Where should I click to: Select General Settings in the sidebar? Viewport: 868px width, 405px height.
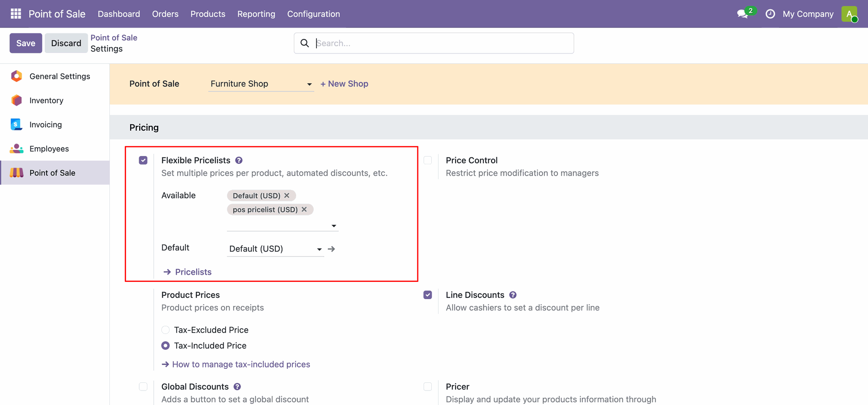click(55, 76)
